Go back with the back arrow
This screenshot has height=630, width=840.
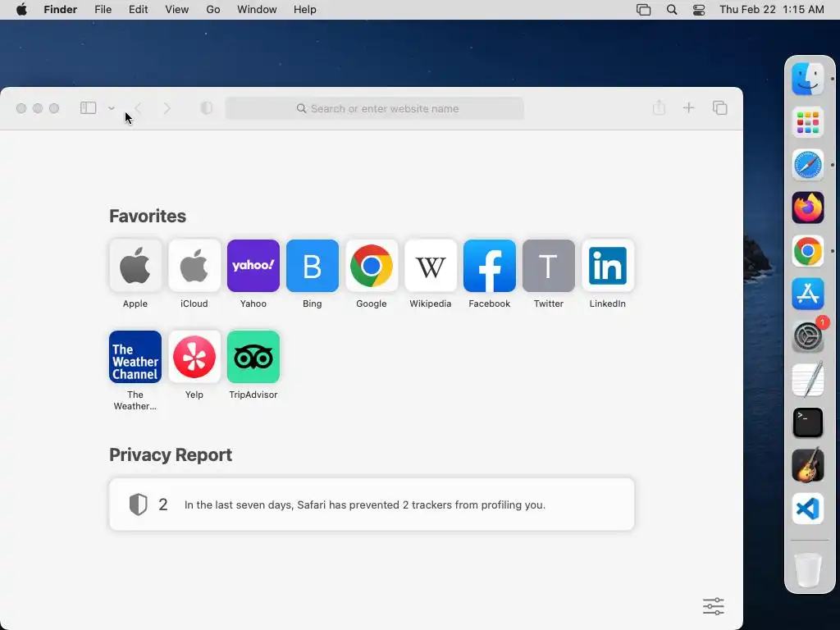pos(138,108)
